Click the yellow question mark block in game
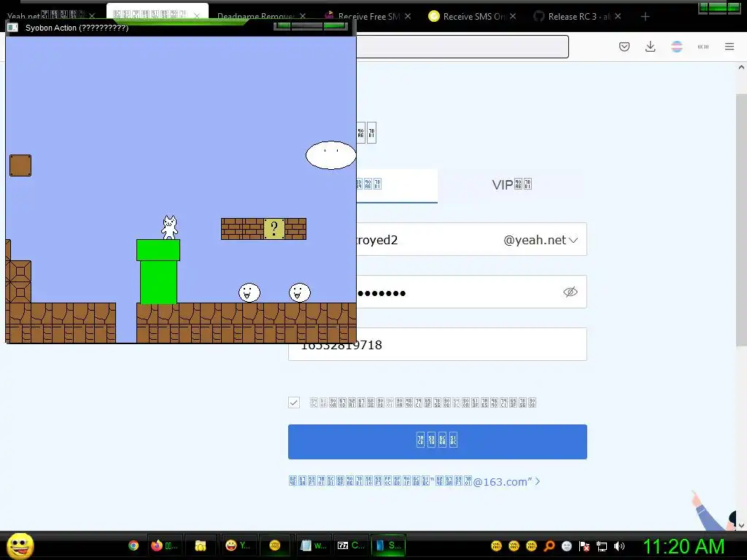Screen dimensions: 747x560 coord(274,229)
